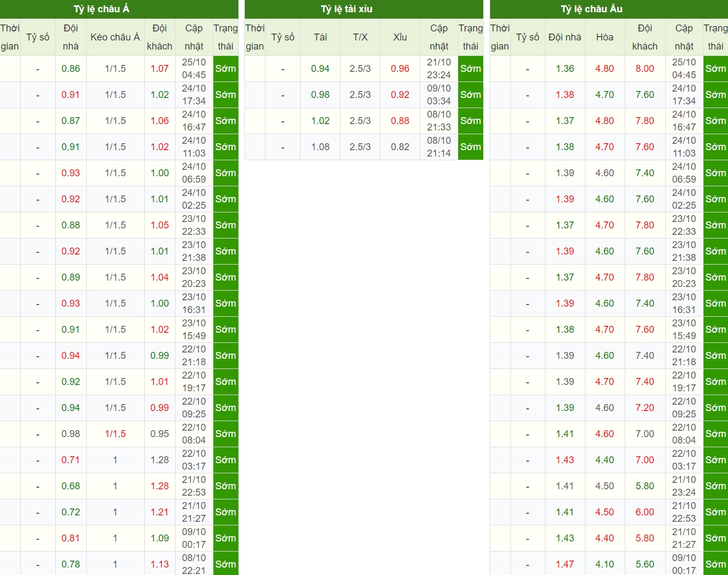Click 'Sớm' status in châu Âu 23/10 20:23 row
This screenshot has height=575, width=728.
pos(715,277)
